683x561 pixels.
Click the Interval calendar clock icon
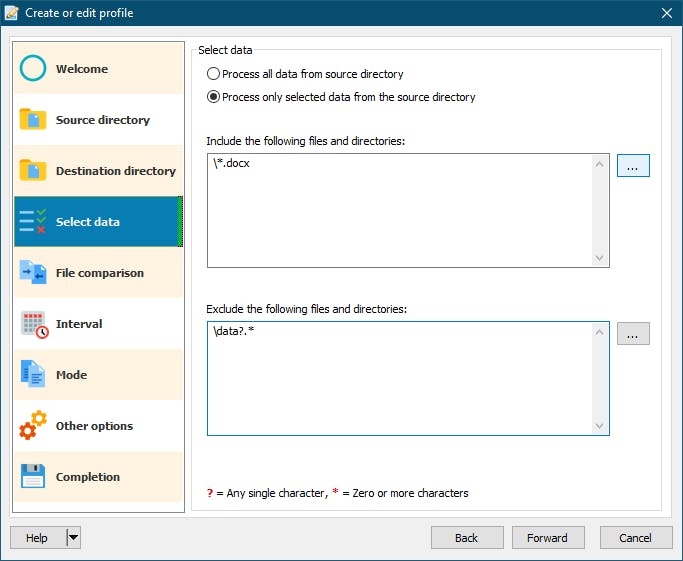(33, 324)
